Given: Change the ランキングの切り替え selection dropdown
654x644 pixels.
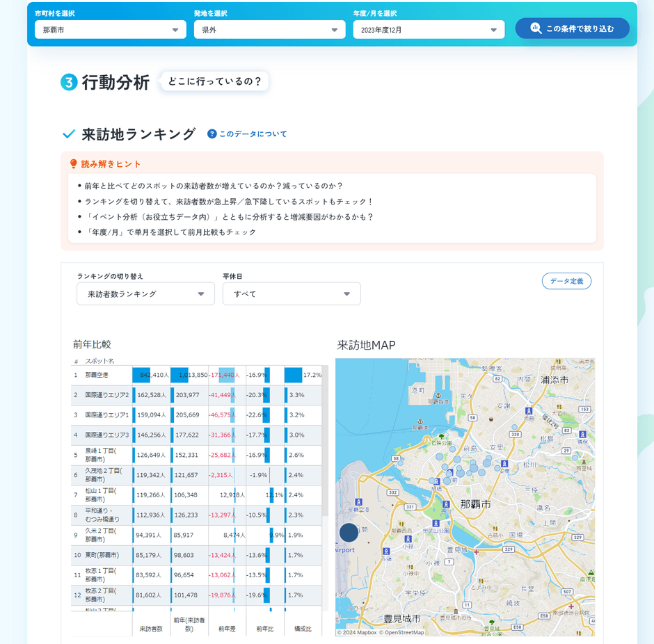Looking at the screenshot, I should 145,293.
